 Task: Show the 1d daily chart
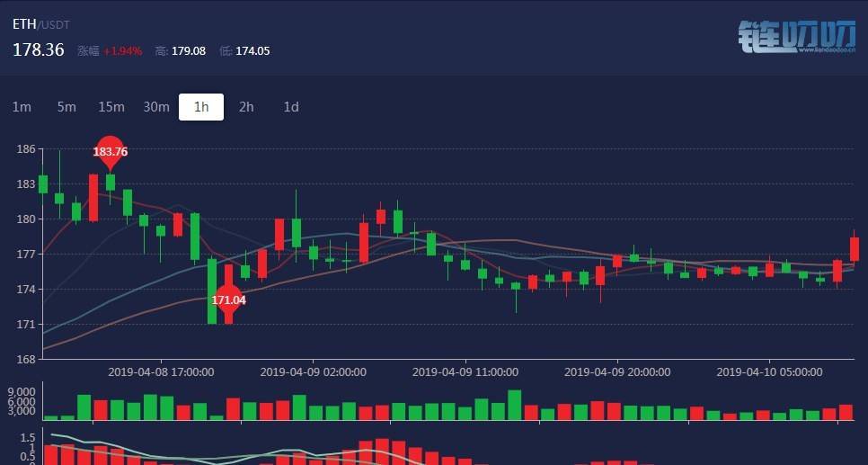[291, 107]
